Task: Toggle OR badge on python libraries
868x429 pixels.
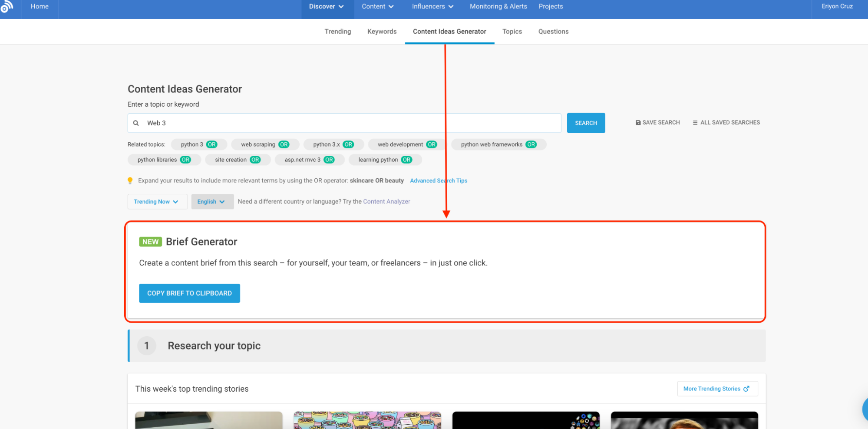Action: [x=185, y=160]
